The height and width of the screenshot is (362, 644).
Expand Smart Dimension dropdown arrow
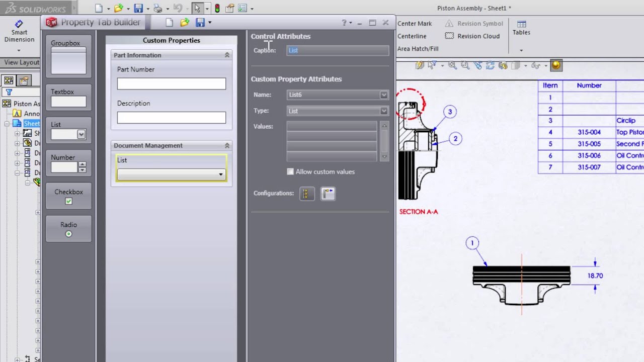click(19, 50)
